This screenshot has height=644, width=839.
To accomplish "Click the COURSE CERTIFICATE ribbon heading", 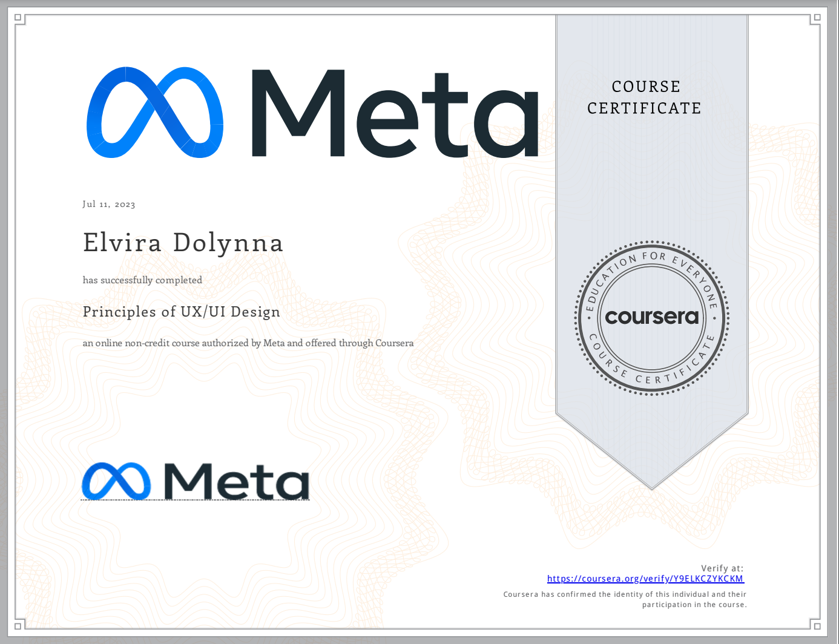I will click(645, 97).
